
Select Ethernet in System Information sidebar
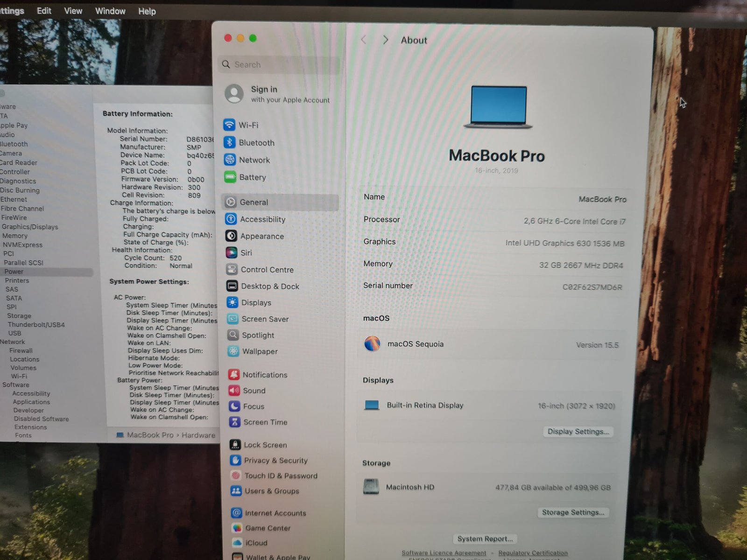coord(14,199)
